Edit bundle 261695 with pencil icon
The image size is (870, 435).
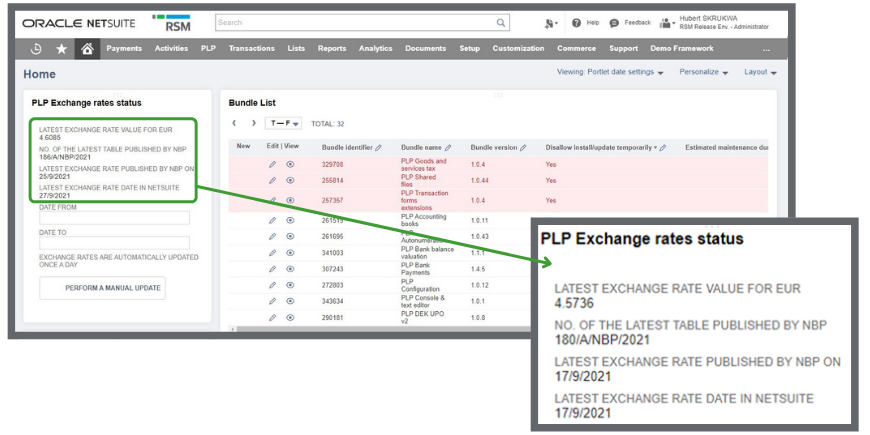coord(272,236)
